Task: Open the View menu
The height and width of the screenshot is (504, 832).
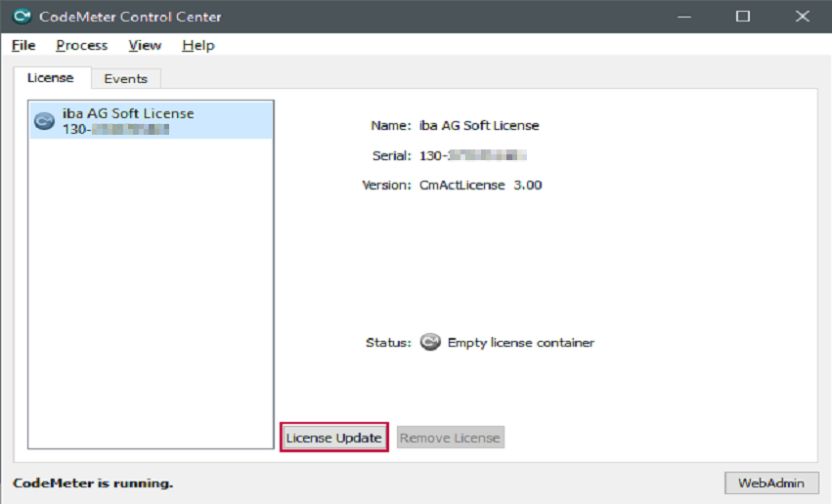Action: point(145,46)
